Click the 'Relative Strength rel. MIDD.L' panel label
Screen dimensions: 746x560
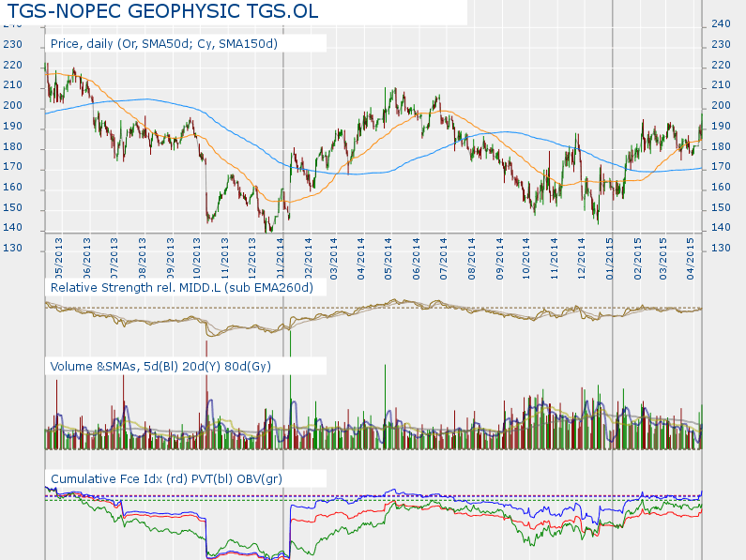(x=182, y=287)
